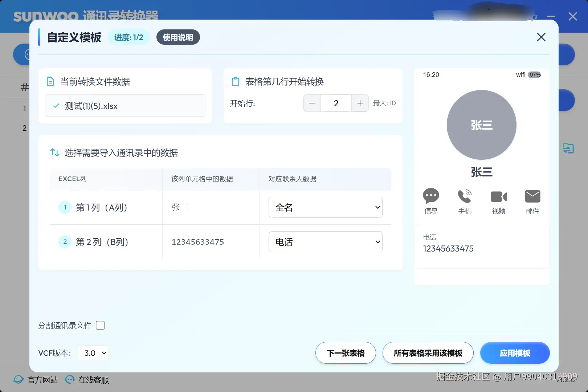
Task: Click the number 1 badge for 第1列
Action: click(x=65, y=207)
